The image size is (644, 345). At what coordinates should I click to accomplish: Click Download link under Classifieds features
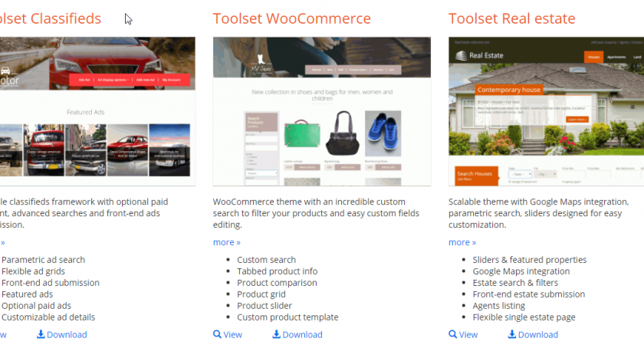67,335
